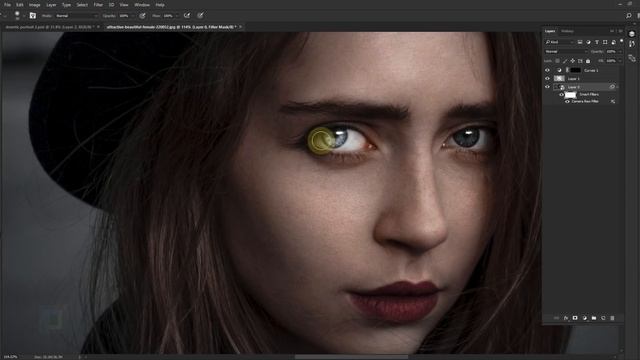
Task: Open the layer filter Kind dropdown
Action: (560, 42)
